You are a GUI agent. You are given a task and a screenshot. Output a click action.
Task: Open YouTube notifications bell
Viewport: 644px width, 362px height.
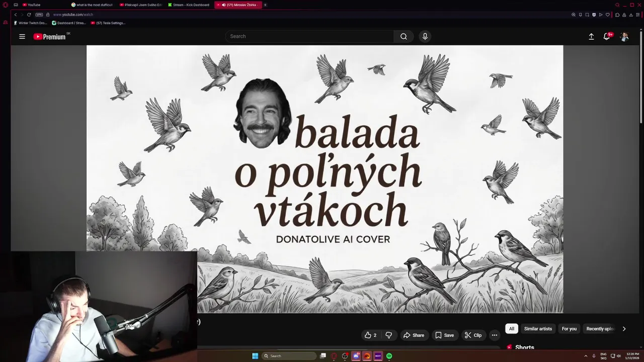click(607, 36)
